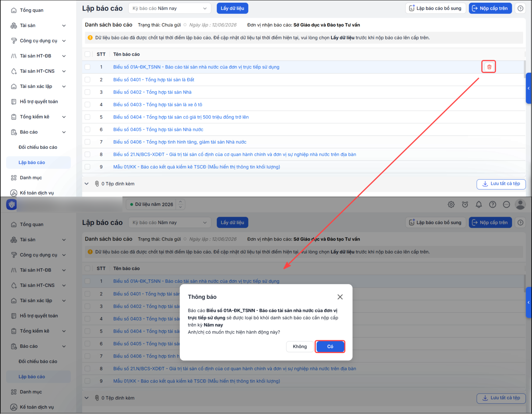Delete report Biểu số 01A-ĐK_TSNN with trash icon
Image resolution: width=532 pixels, height=414 pixels.
point(489,67)
